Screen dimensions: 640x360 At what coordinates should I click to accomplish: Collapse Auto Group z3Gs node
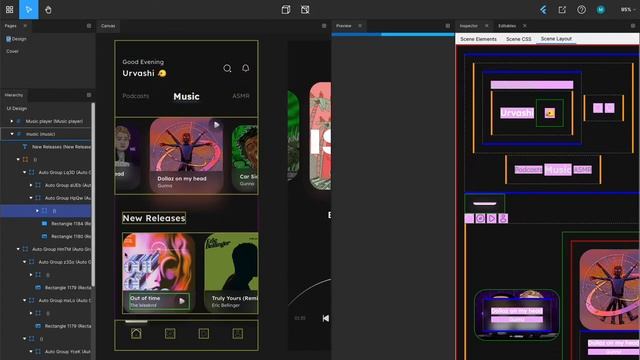pyautogui.click(x=24, y=262)
